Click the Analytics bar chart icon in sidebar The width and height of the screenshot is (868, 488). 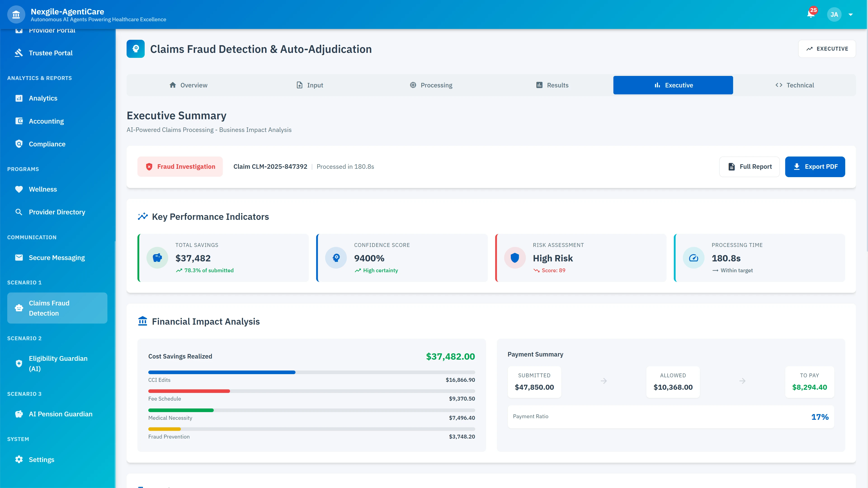point(19,98)
